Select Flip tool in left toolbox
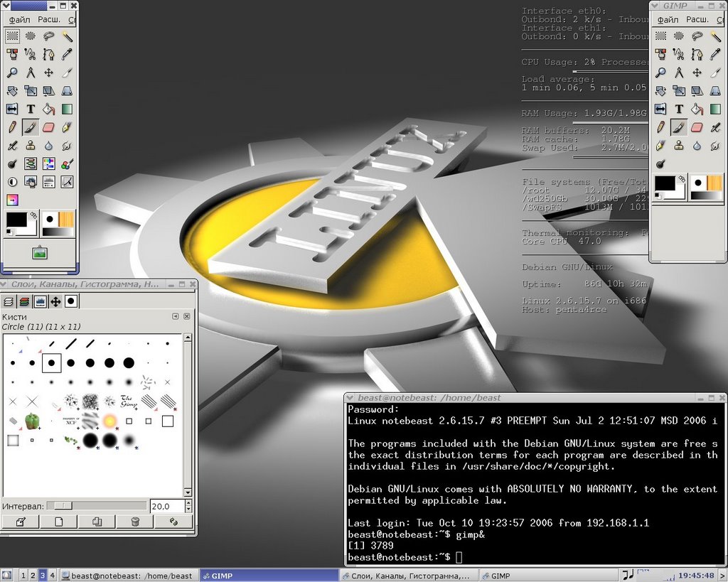This screenshot has height=582, width=728. pos(13,109)
